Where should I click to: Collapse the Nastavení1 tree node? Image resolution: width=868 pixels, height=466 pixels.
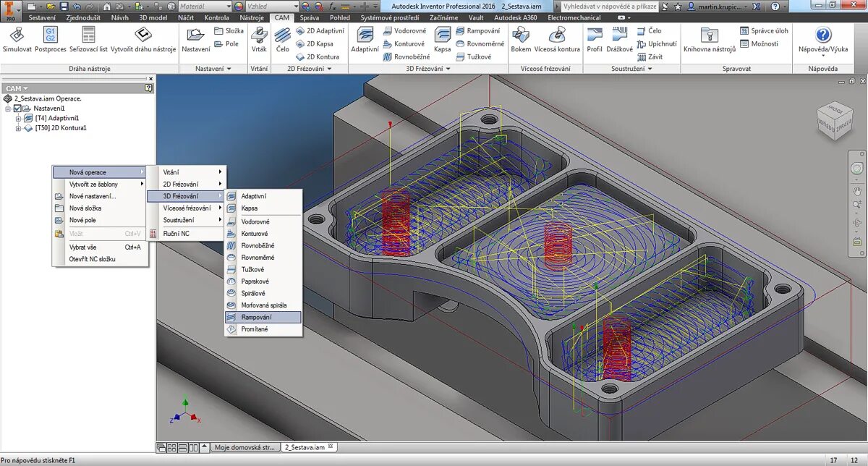(8, 108)
